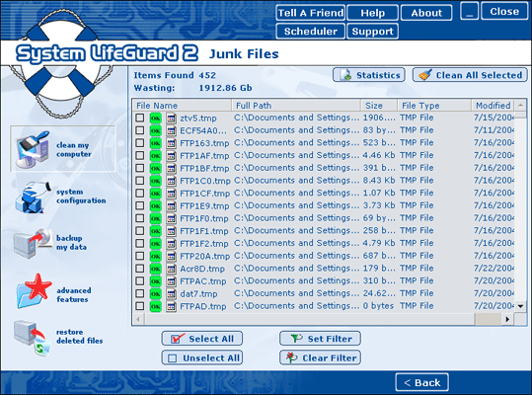Click Clean All Selected
The height and width of the screenshot is (395, 532).
click(470, 75)
